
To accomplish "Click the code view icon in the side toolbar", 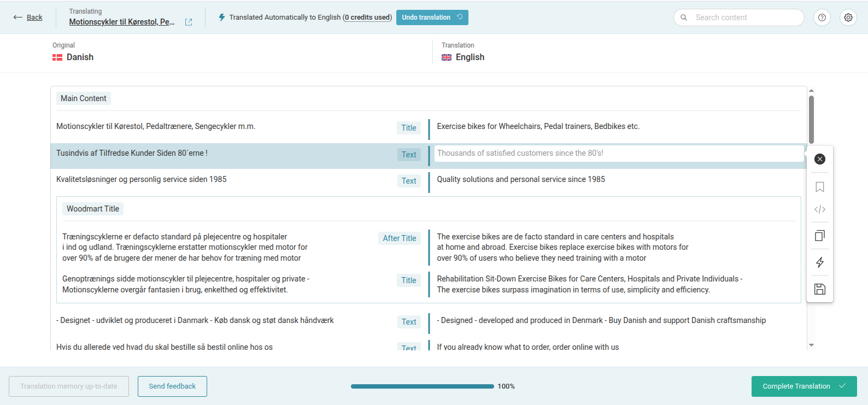I will (x=820, y=209).
